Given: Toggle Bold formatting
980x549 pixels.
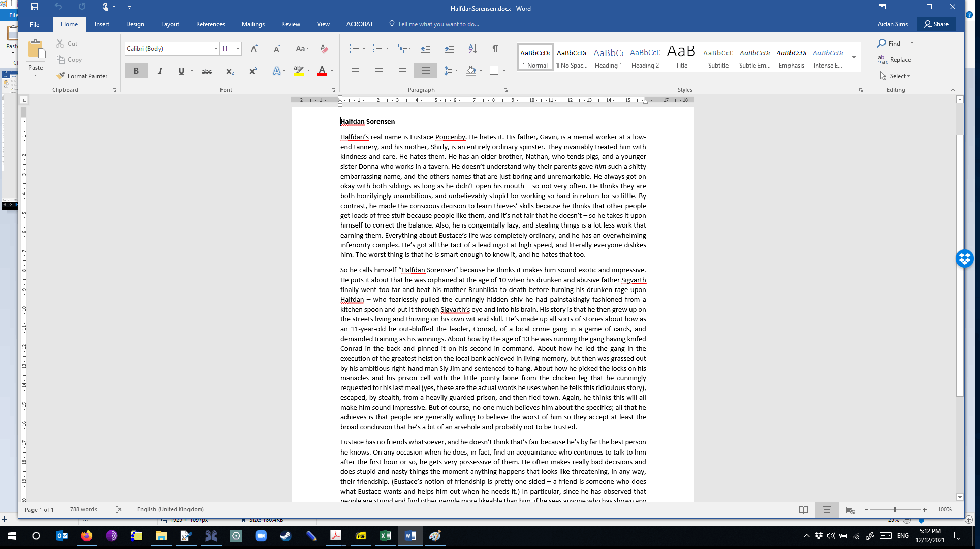Looking at the screenshot, I should [x=136, y=71].
